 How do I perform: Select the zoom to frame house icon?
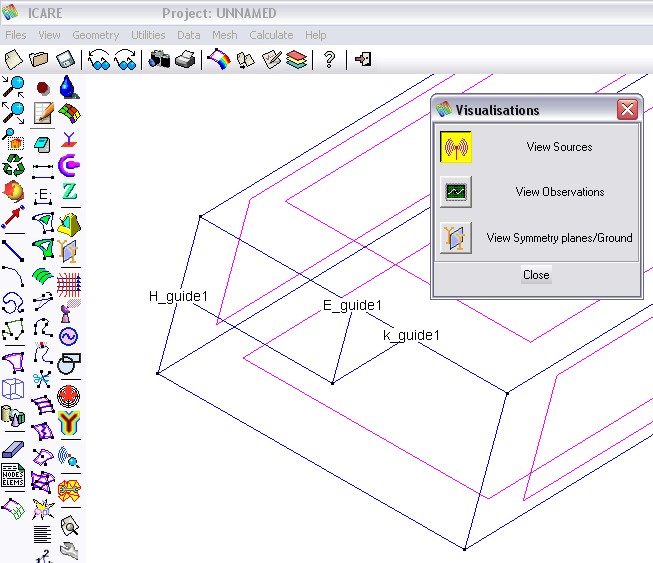pyautogui.click(x=13, y=139)
